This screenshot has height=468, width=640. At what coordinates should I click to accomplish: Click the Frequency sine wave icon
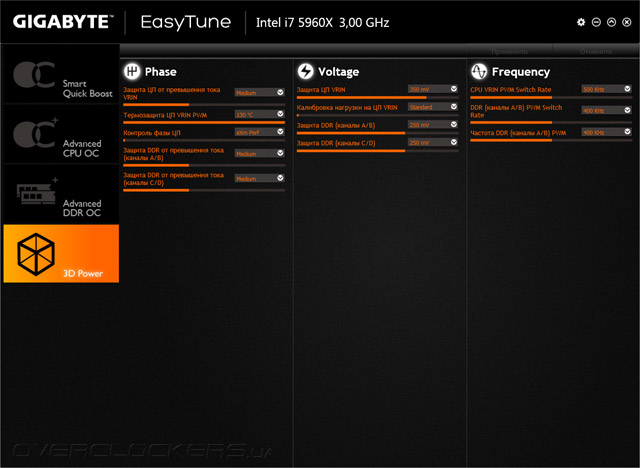pyautogui.click(x=479, y=71)
